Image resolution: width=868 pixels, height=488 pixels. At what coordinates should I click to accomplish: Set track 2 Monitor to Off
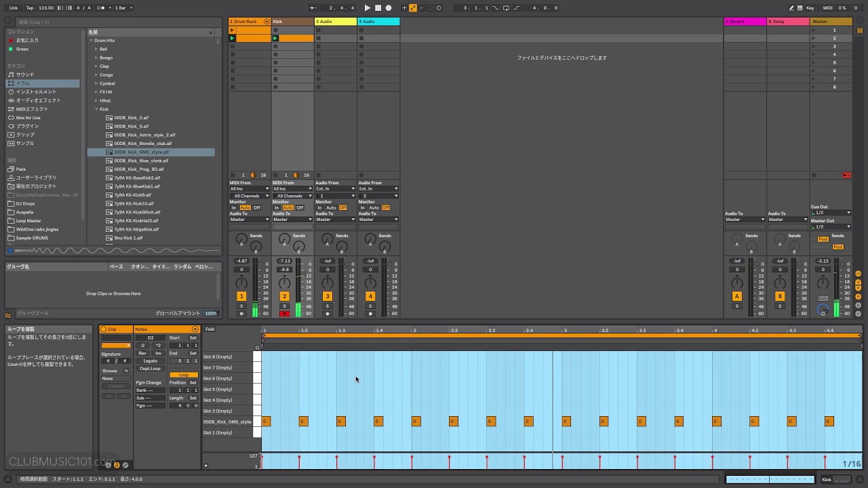300,207
